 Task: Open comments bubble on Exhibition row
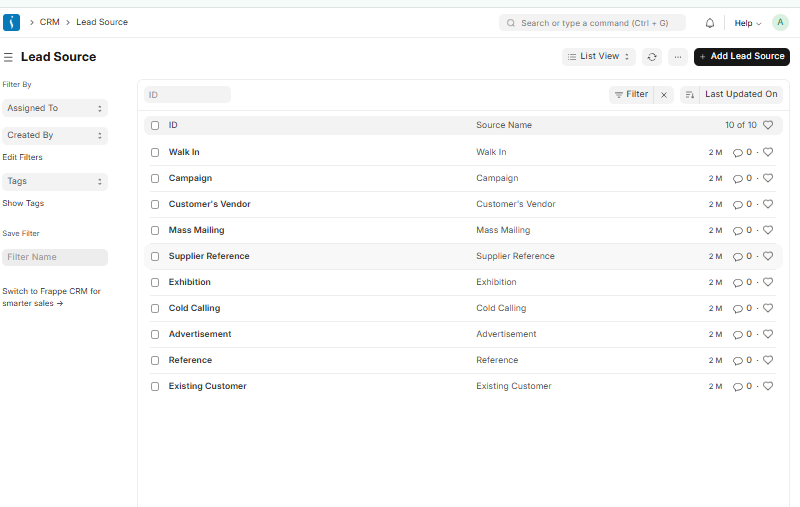coord(738,283)
